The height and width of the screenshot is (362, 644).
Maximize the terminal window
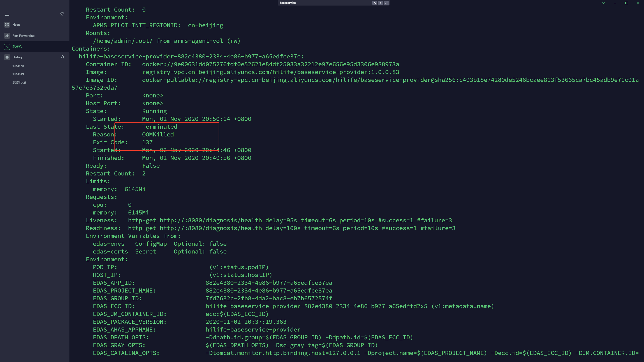point(627,3)
